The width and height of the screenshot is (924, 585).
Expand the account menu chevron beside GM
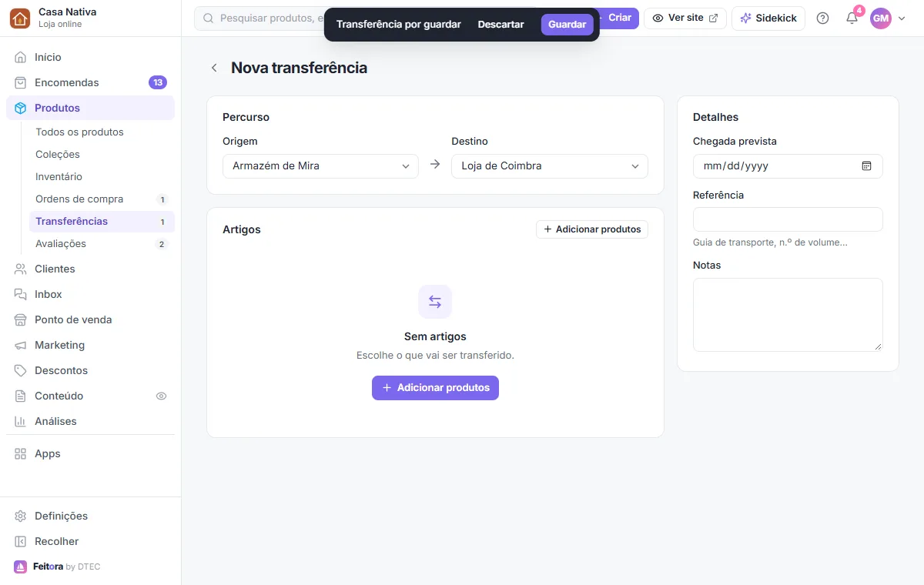click(902, 18)
